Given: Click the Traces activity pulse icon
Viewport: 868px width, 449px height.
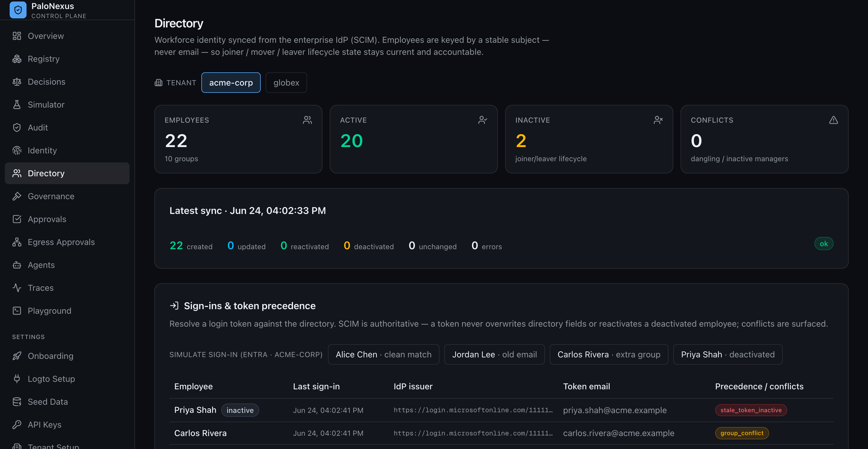Looking at the screenshot, I should coord(17,288).
